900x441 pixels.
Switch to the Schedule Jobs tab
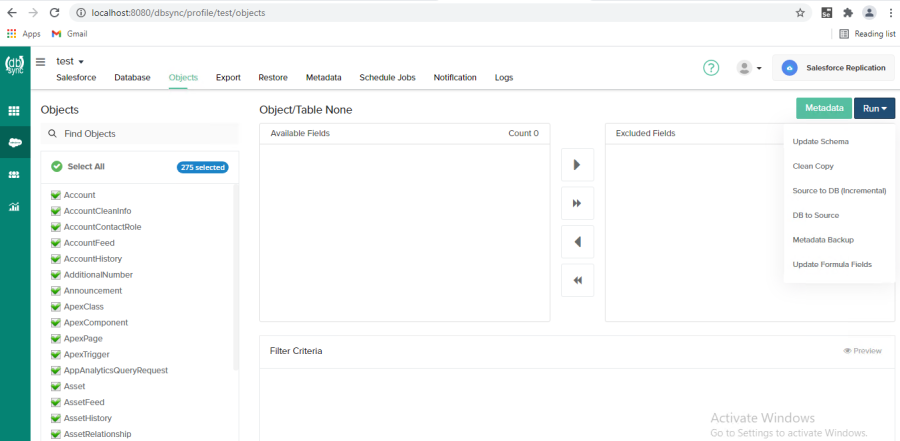pyautogui.click(x=387, y=77)
